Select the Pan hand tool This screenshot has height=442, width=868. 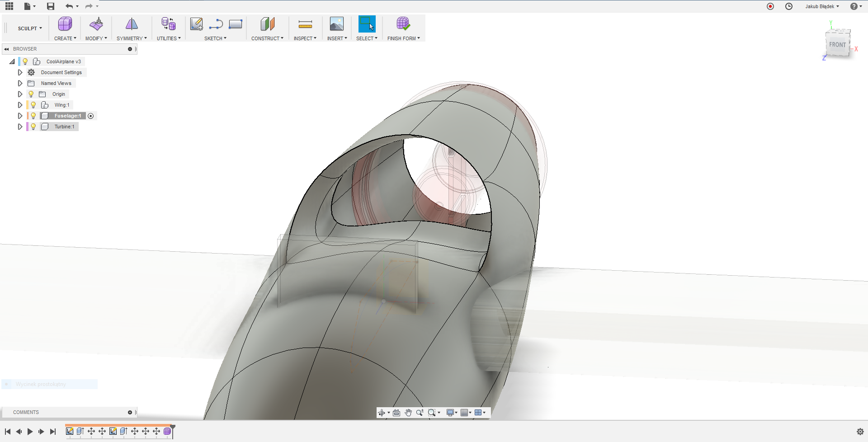(408, 413)
